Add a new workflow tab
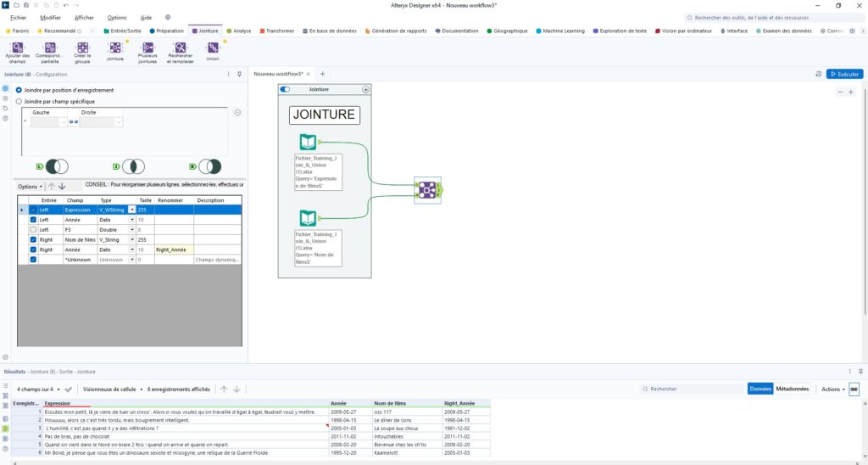This screenshot has height=465, width=868. pyautogui.click(x=322, y=74)
